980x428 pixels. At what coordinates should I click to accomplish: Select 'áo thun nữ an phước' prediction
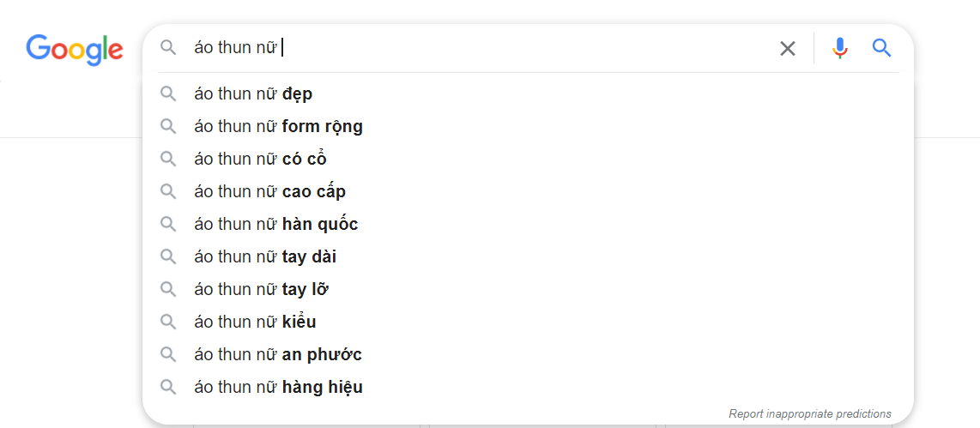point(278,354)
